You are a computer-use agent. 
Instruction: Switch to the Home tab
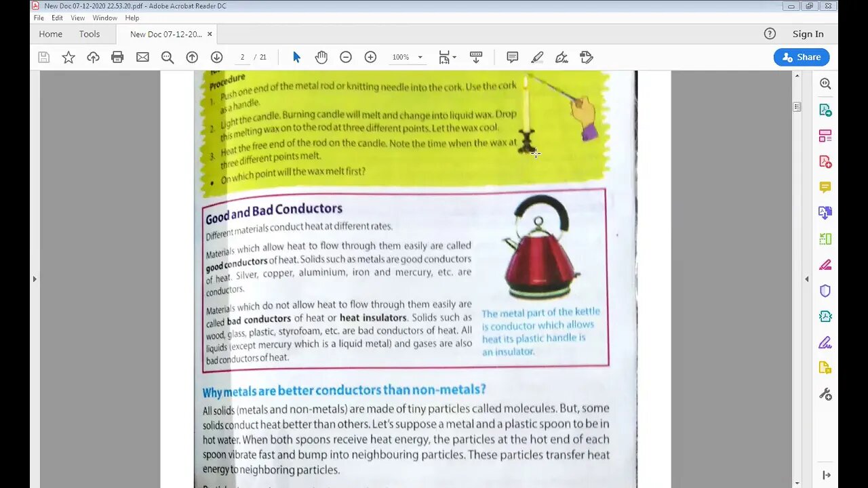pos(50,34)
